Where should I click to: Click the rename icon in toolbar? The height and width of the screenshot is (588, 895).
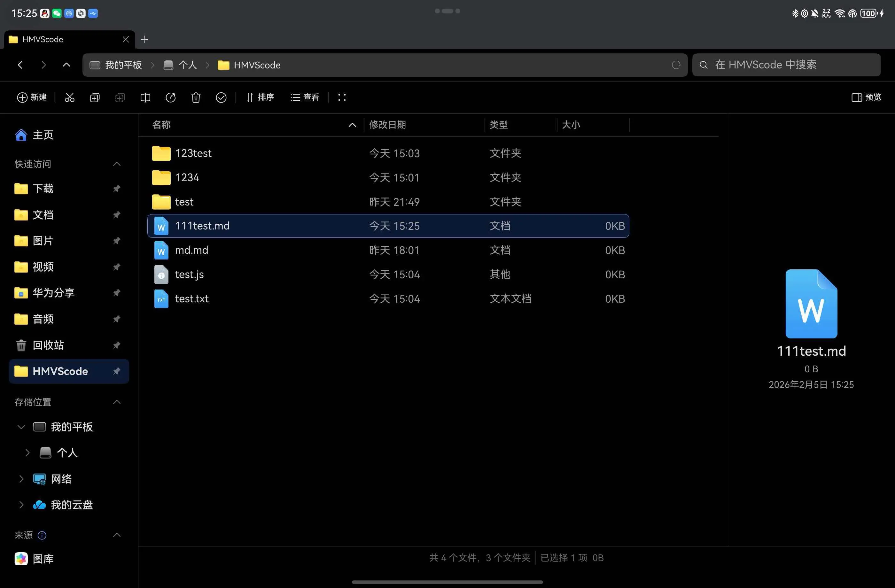coord(145,97)
